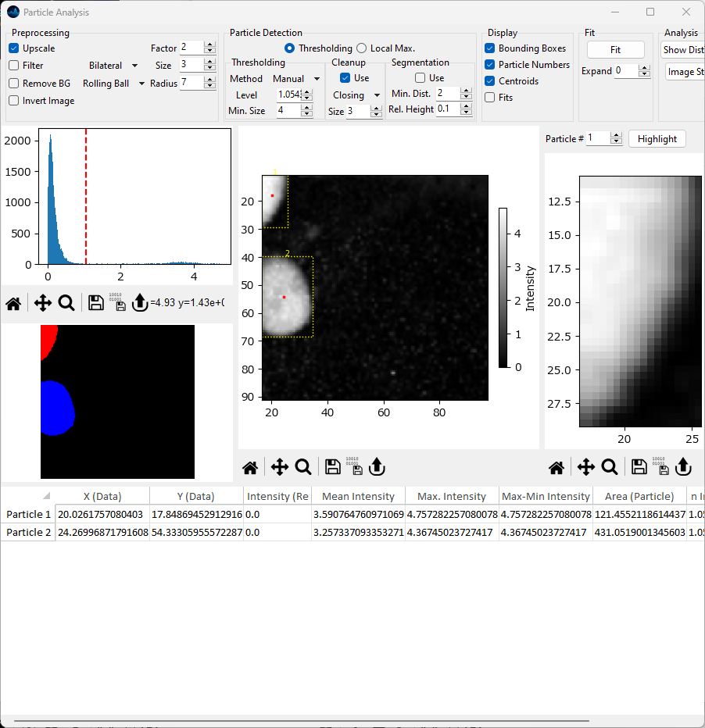The width and height of the screenshot is (705, 728).
Task: Click the export arrow icon under the center image
Action: click(x=377, y=467)
